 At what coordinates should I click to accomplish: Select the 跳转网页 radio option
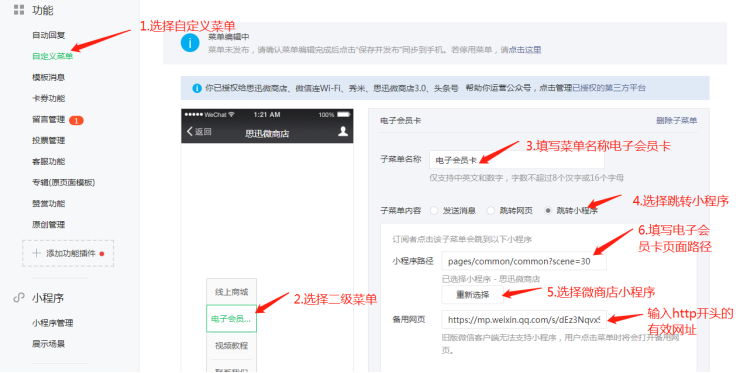coord(491,210)
